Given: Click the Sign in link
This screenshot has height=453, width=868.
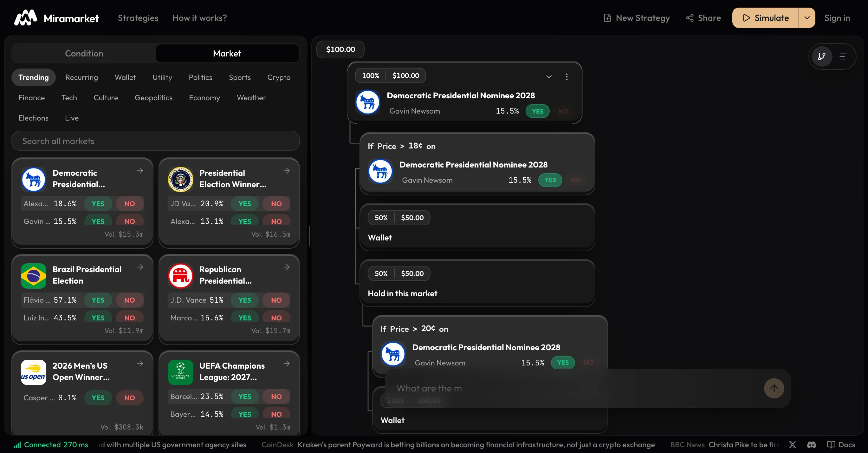Looking at the screenshot, I should [x=837, y=18].
